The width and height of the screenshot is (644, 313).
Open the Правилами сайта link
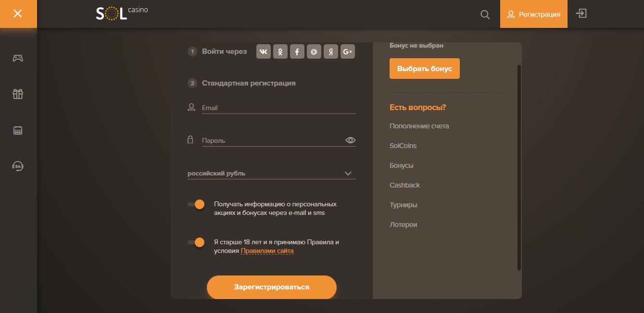(x=267, y=251)
